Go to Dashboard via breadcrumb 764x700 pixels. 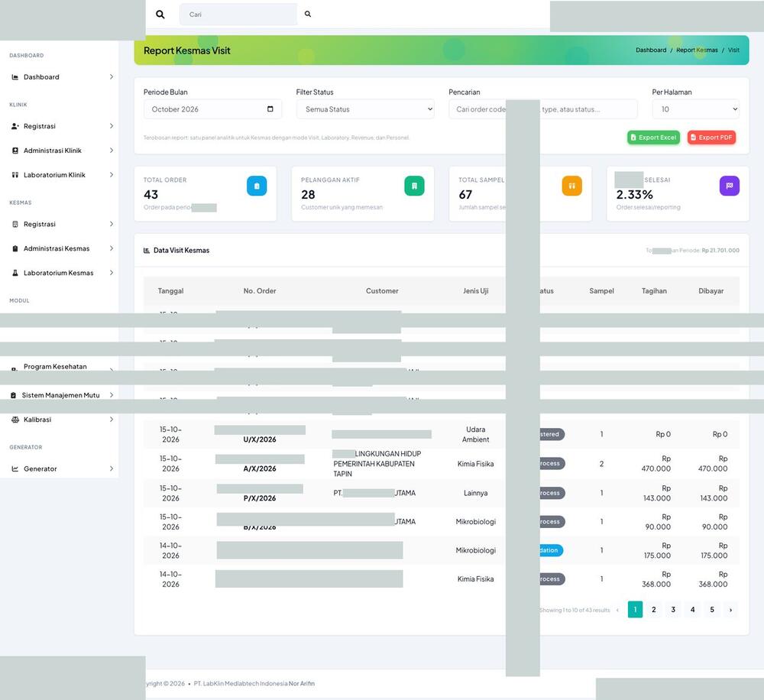pos(651,50)
